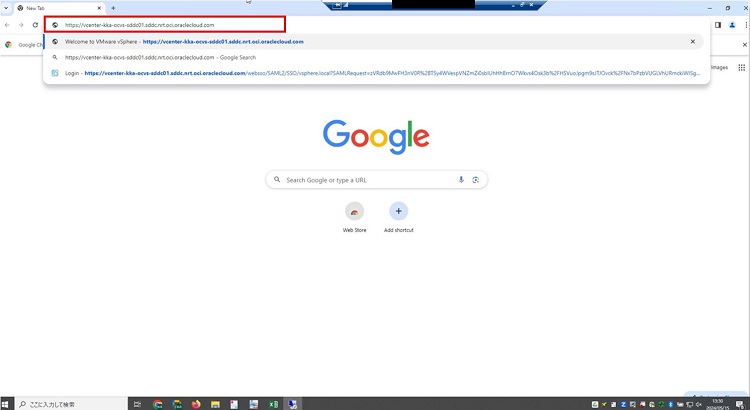Screen dimensions: 750x410
Task: Open the tab search dropdown arrow
Action: tap(6, 8)
